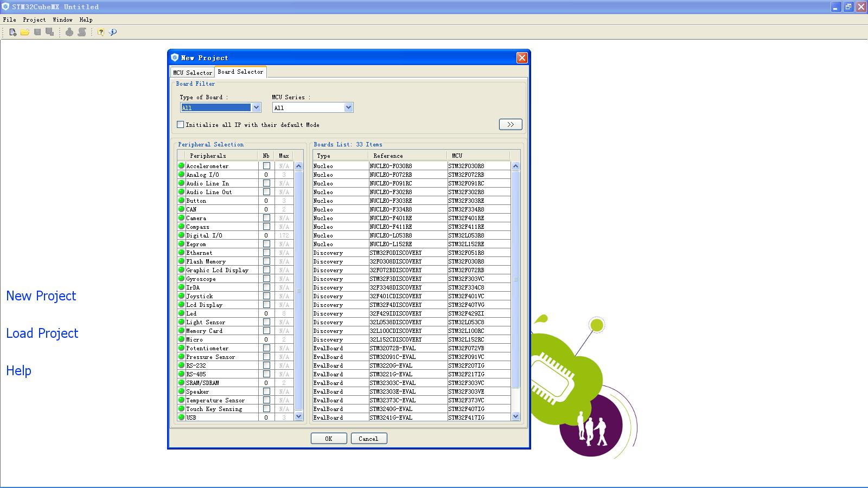Tick the Compass peripheral checkbox
The width and height of the screenshot is (868, 488).
click(x=266, y=227)
